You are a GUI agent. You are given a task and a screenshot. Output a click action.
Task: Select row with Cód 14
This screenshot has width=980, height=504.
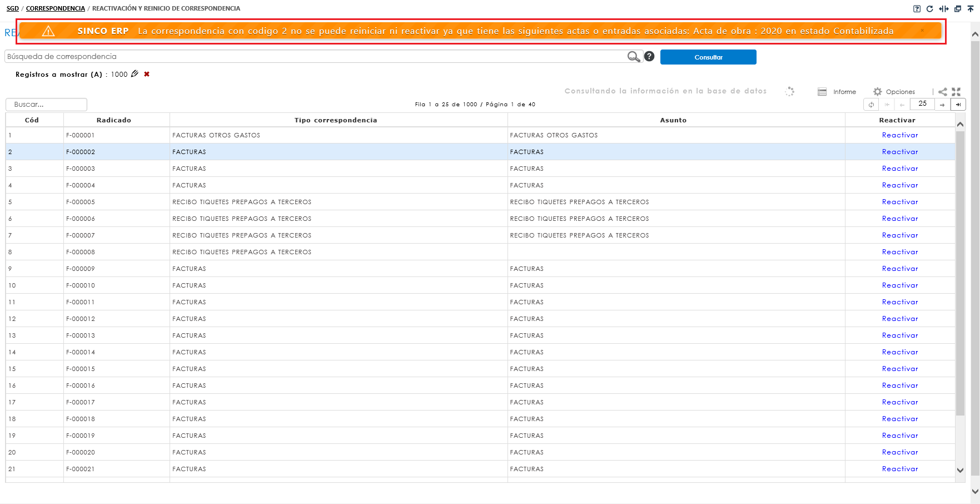click(x=480, y=352)
